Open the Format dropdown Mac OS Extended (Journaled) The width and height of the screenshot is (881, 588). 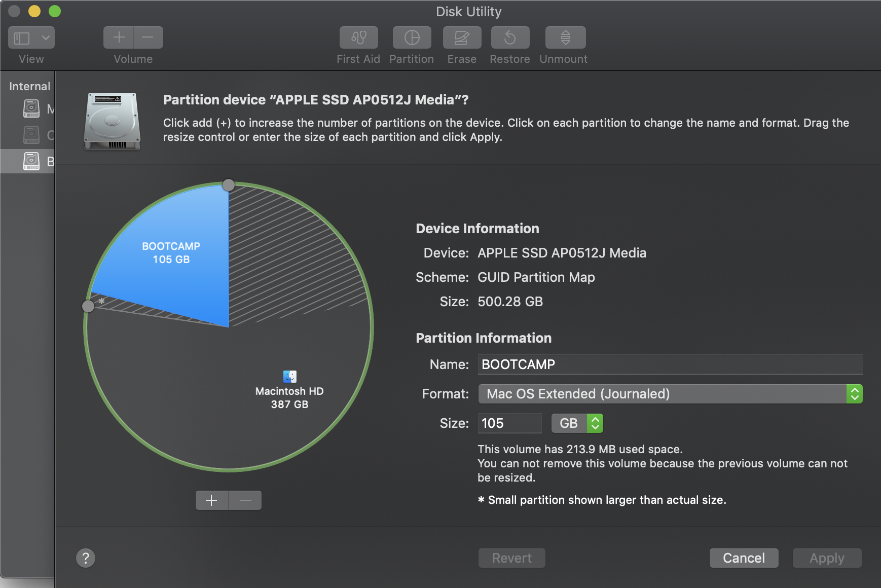click(x=670, y=394)
